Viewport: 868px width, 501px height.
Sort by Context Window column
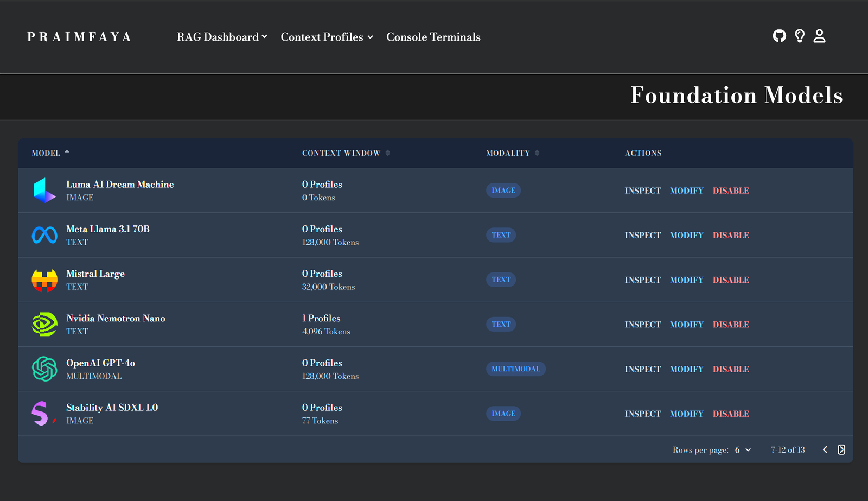346,153
